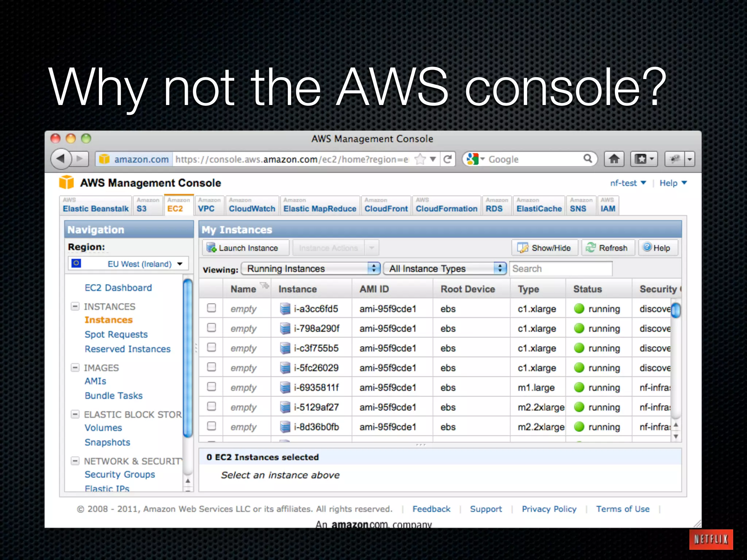Open the Privacy Policy footer link
The height and width of the screenshot is (560, 747).
pos(549,509)
